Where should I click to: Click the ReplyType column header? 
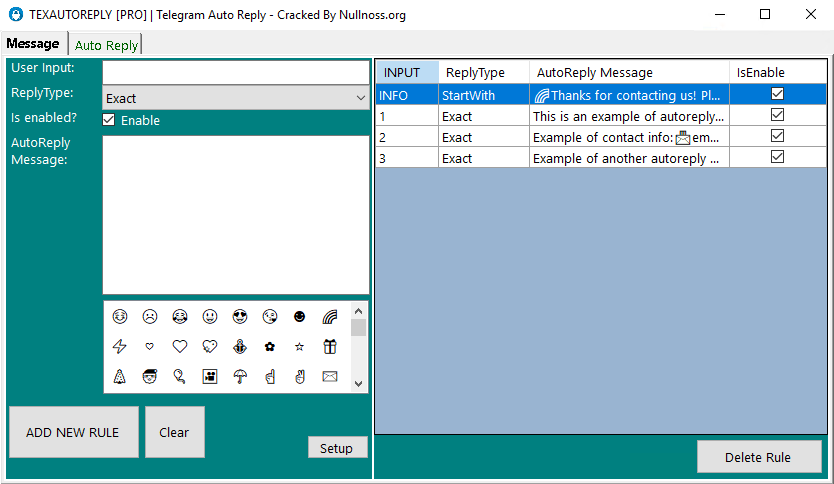point(484,72)
